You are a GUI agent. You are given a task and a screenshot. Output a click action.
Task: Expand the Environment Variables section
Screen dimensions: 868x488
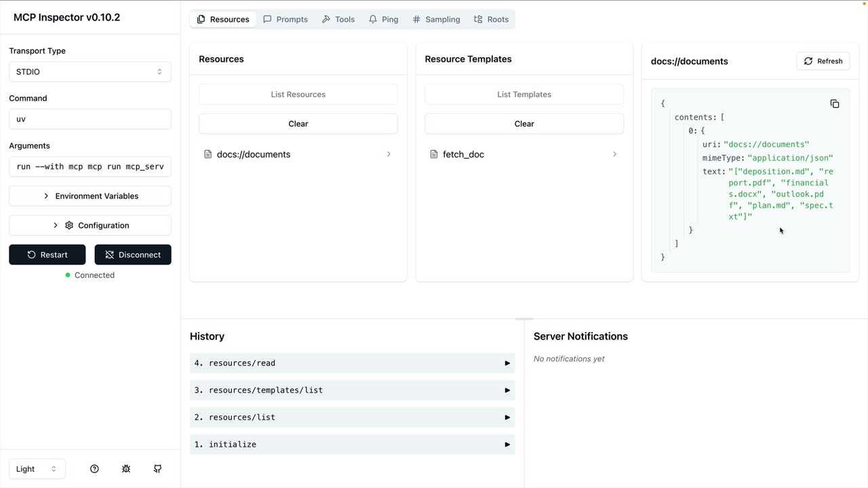tap(90, 196)
